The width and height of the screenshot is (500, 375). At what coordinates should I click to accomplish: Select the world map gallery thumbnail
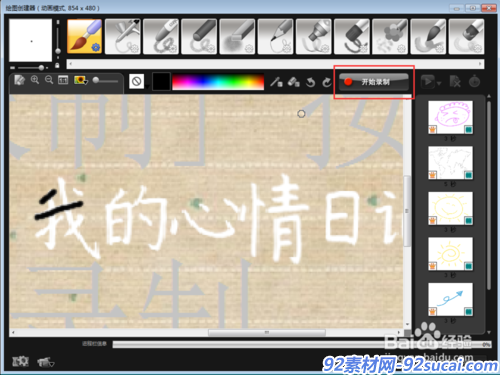[450, 163]
